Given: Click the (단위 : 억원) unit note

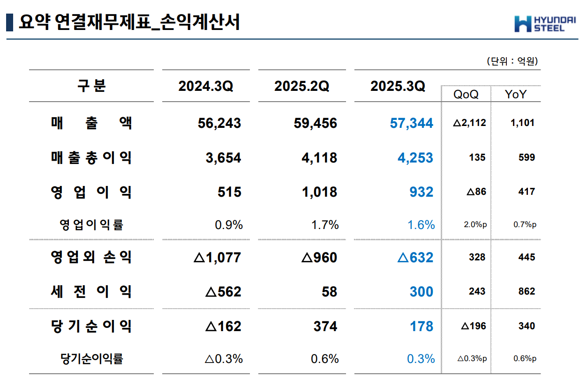Looking at the screenshot, I should pos(512,61).
